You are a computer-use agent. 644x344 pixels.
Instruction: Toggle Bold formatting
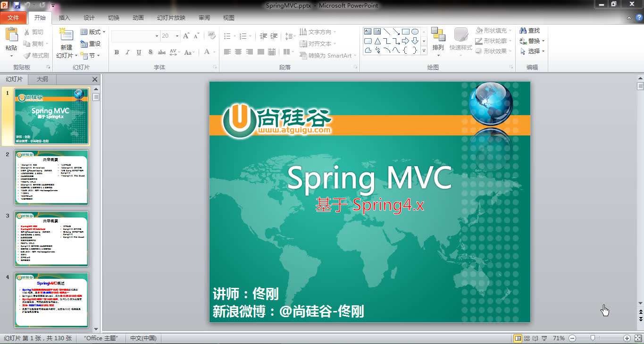point(117,52)
